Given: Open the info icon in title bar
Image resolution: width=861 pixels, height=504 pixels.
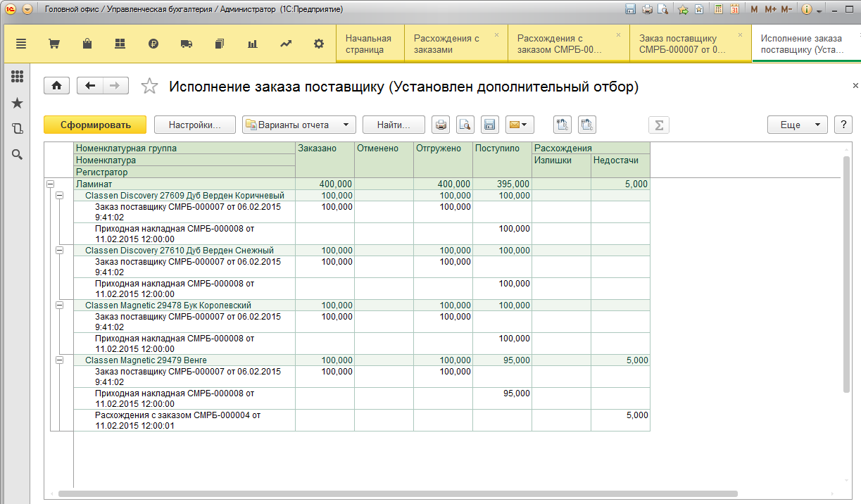Looking at the screenshot, I should (x=807, y=9).
